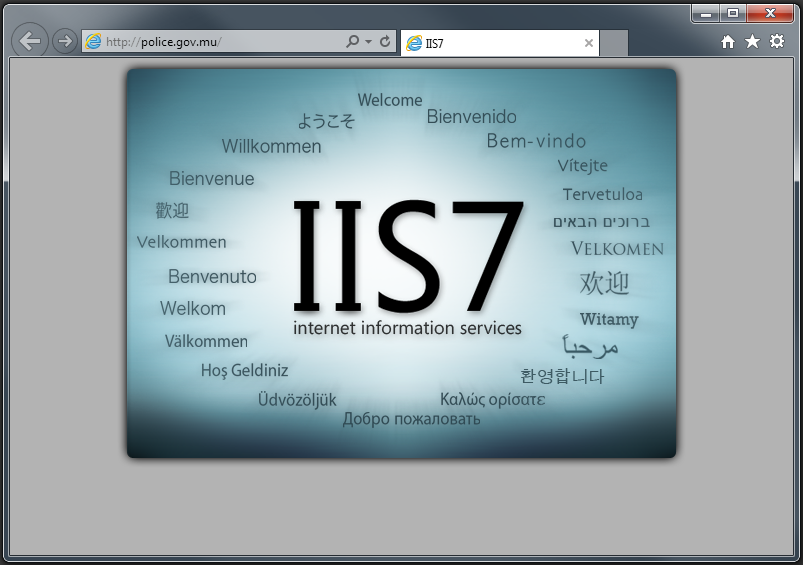Click the 'Bienvenido' greeting
The height and width of the screenshot is (565, 803).
click(471, 117)
